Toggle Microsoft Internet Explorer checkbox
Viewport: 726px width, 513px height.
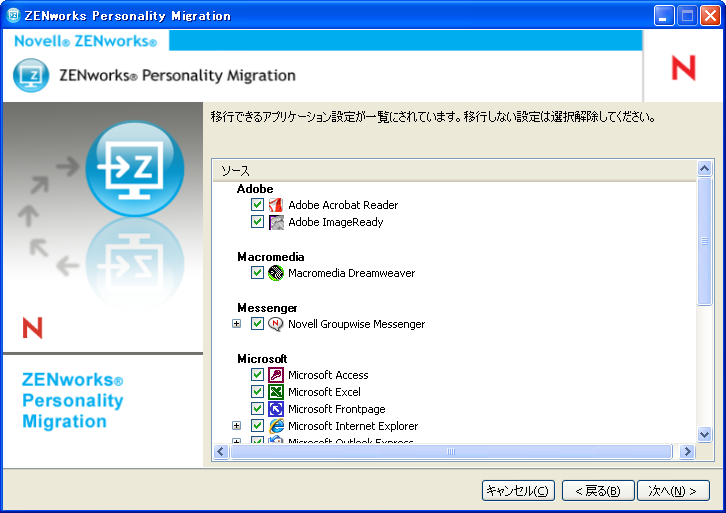[x=257, y=425]
